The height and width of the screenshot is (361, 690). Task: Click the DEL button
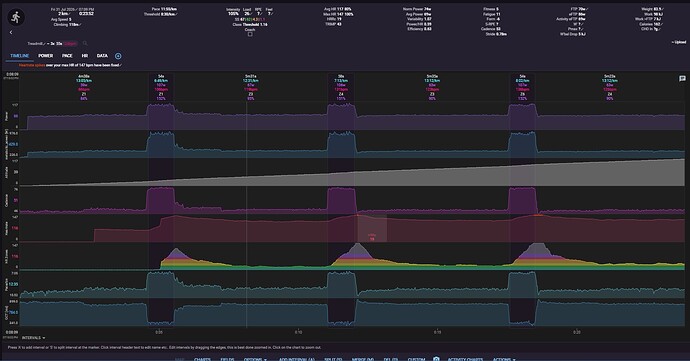pyautogui.click(x=391, y=359)
